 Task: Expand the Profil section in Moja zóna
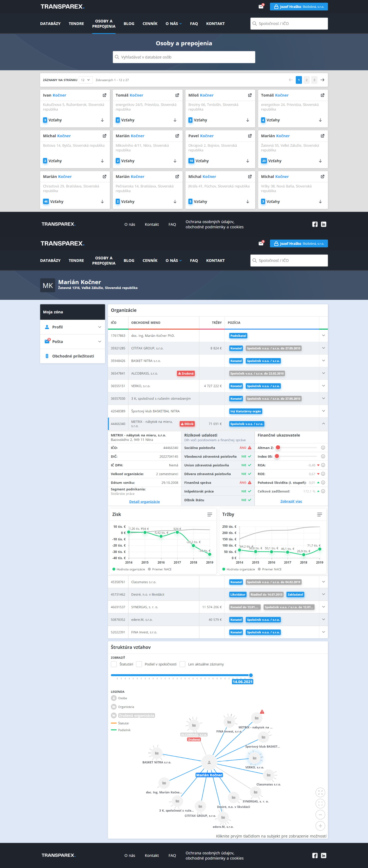point(72,327)
